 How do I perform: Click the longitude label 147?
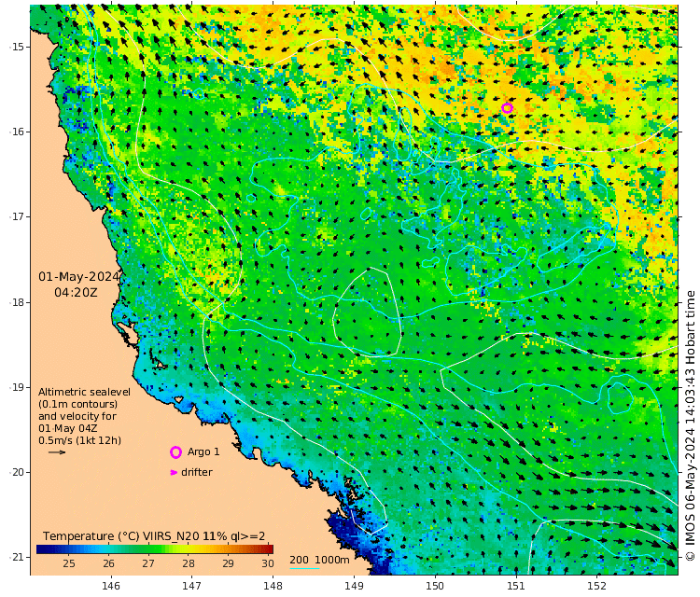coord(191,586)
